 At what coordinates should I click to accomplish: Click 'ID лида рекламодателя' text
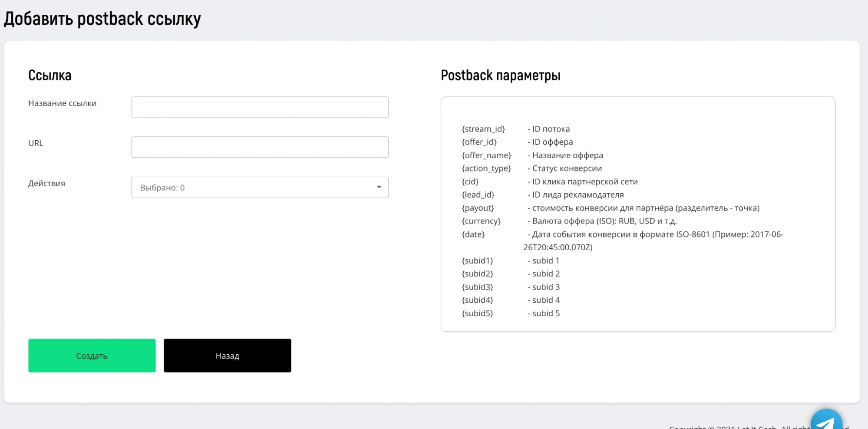click(575, 195)
